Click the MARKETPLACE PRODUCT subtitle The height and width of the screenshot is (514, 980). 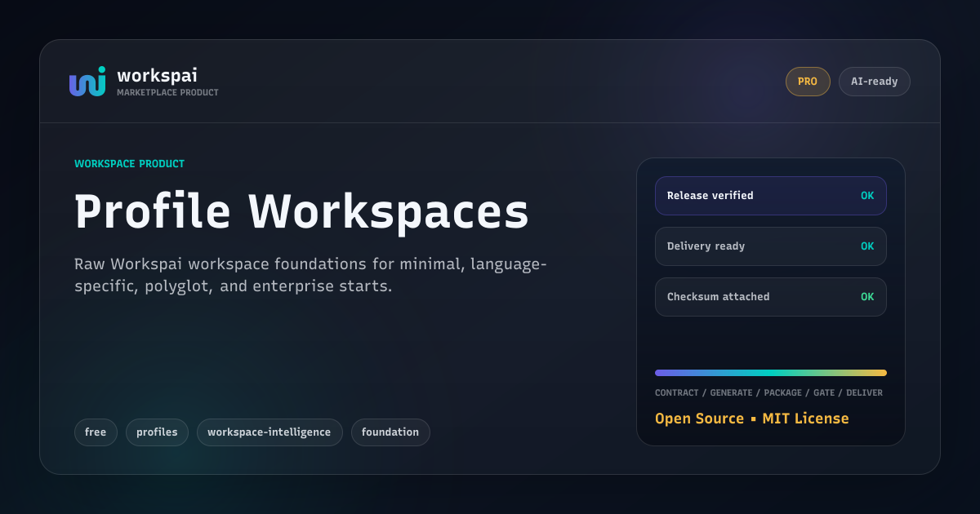[167, 93]
